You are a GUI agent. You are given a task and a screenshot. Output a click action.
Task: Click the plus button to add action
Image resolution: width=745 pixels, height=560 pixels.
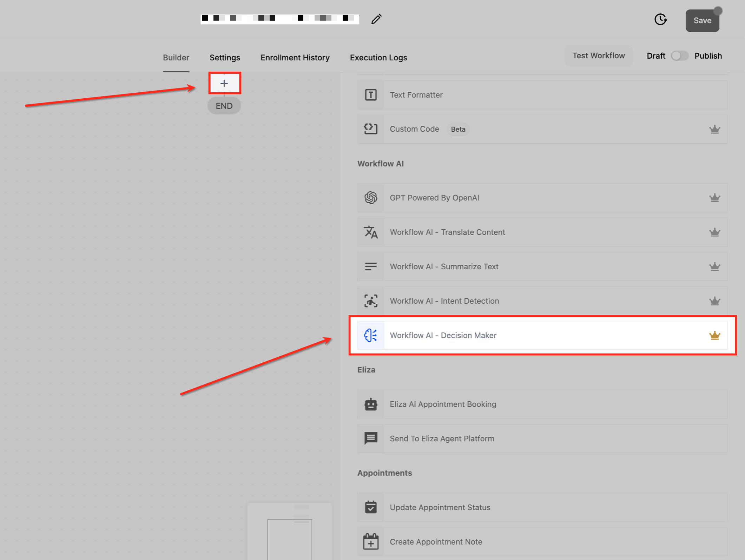click(224, 84)
